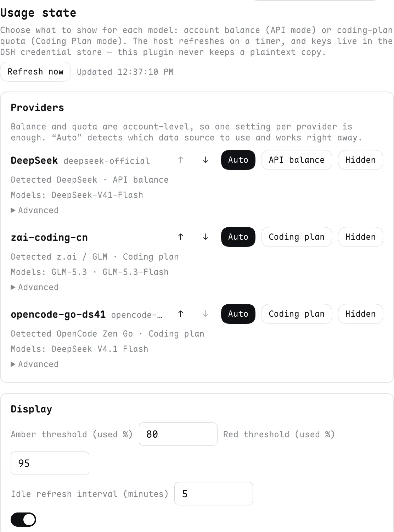Screen dimensions: 394x532
Task: Focus the Red threshold field showing 95
Action: (x=50, y=463)
